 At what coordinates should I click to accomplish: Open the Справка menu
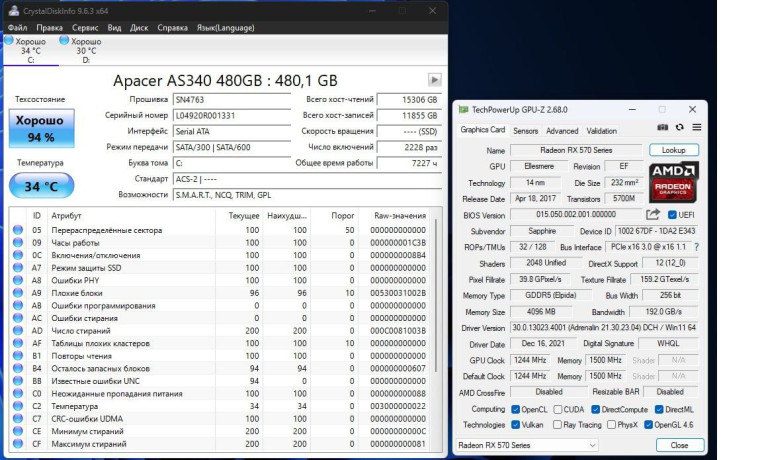(173, 28)
